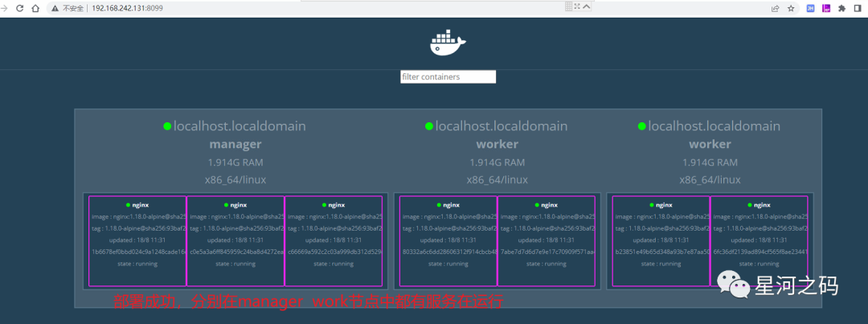Screen dimensions: 868x324
Task: Click x86_64/linux under manager node
Action: (x=235, y=180)
